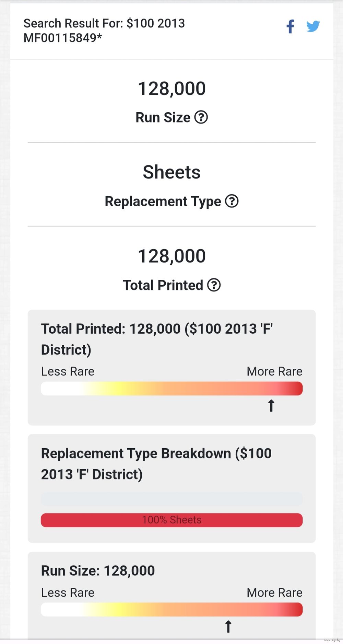The height and width of the screenshot is (644, 343).
Task: Click the 128,000 Run Size value
Action: coord(171,89)
